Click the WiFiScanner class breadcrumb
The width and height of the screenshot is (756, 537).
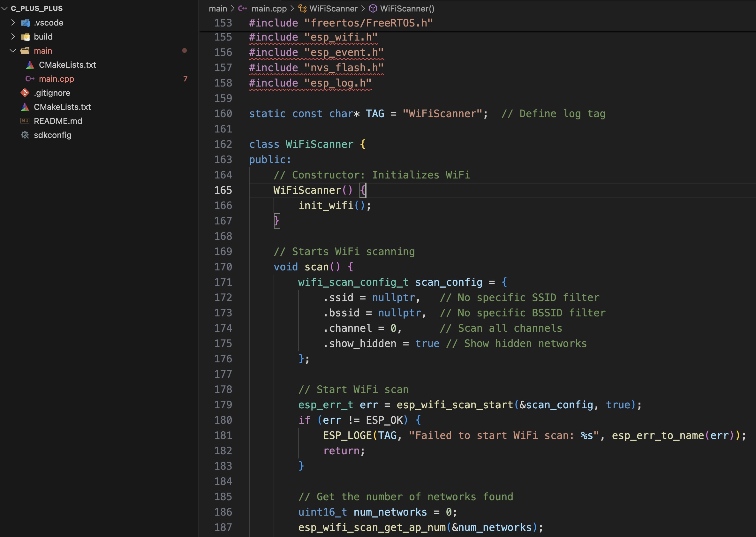click(334, 9)
